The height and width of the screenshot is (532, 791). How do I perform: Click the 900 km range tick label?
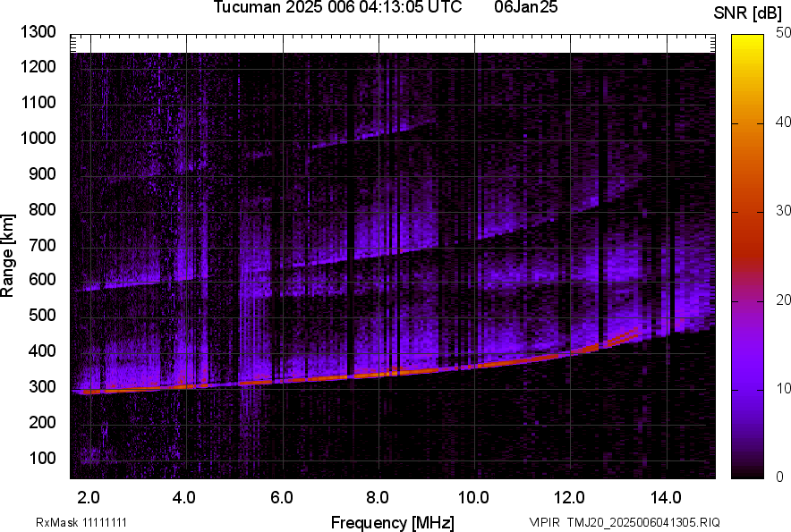(42, 174)
